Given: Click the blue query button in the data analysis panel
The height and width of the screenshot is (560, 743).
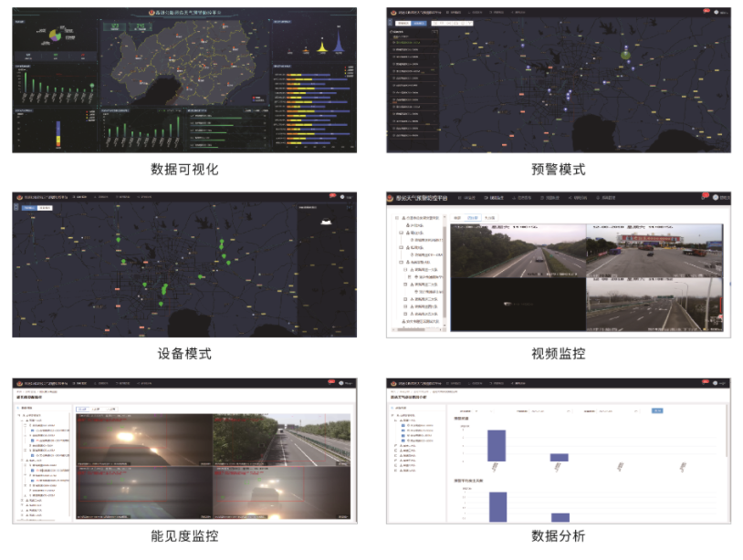Looking at the screenshot, I should (x=657, y=410).
